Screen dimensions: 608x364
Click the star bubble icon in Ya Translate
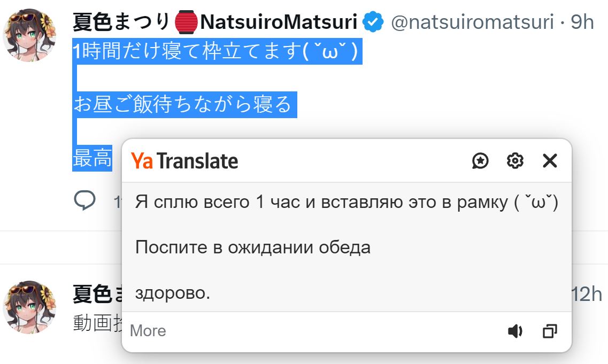tap(480, 161)
